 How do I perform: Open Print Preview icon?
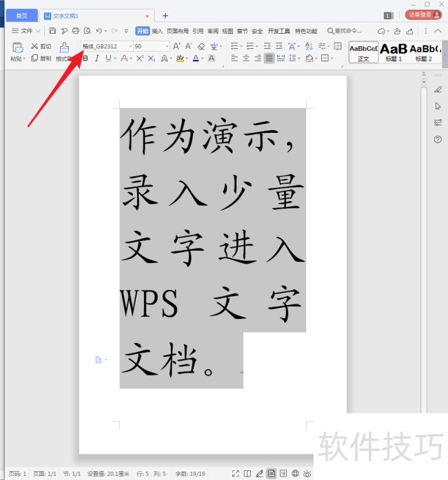(x=88, y=31)
